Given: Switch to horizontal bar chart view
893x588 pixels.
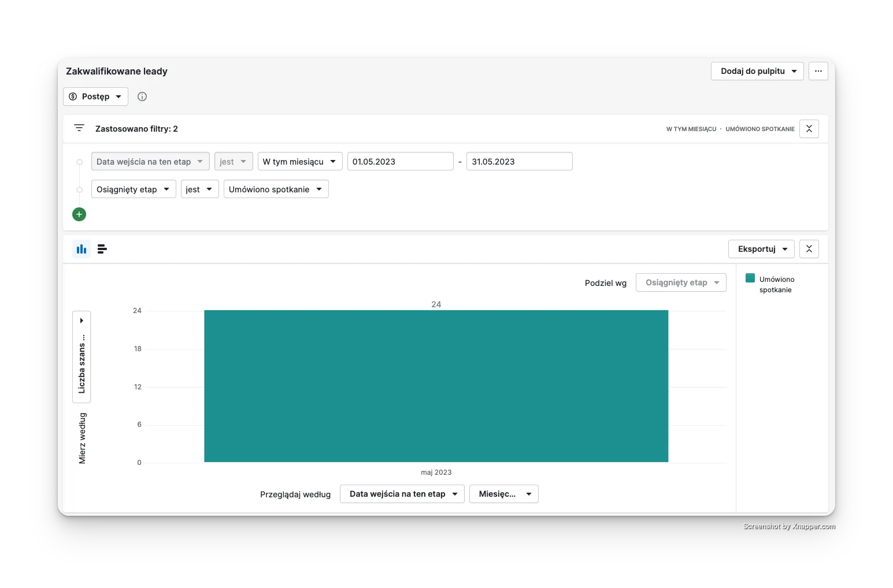Looking at the screenshot, I should click(102, 249).
